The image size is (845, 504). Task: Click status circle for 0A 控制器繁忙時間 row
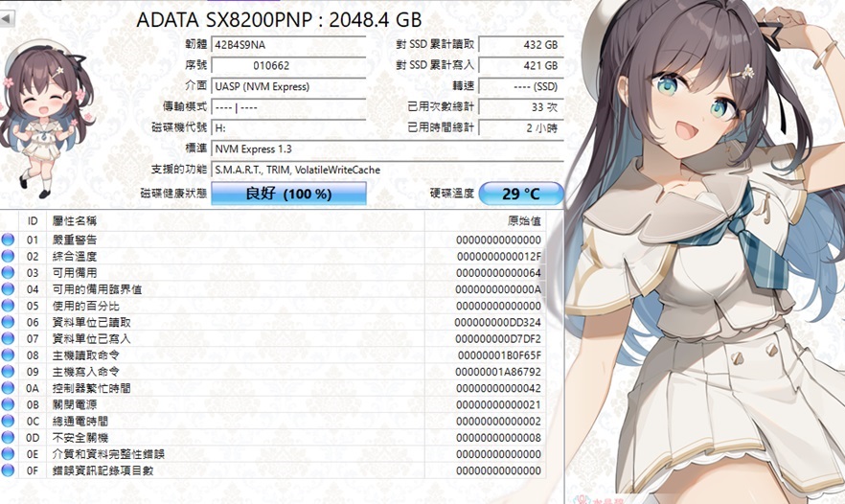coord(8,387)
